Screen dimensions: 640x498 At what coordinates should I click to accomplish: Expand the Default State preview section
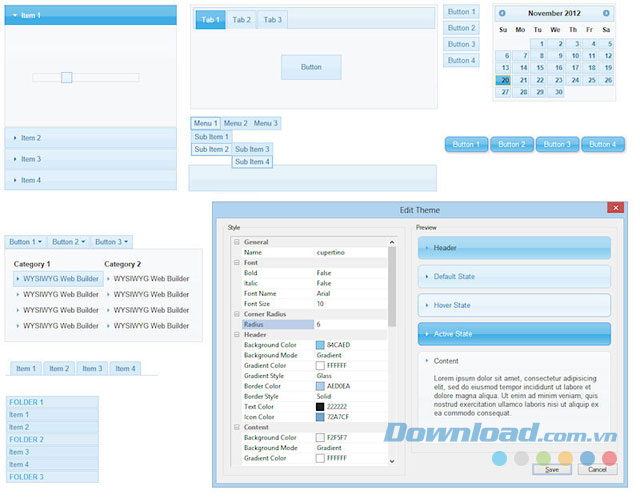click(x=514, y=276)
